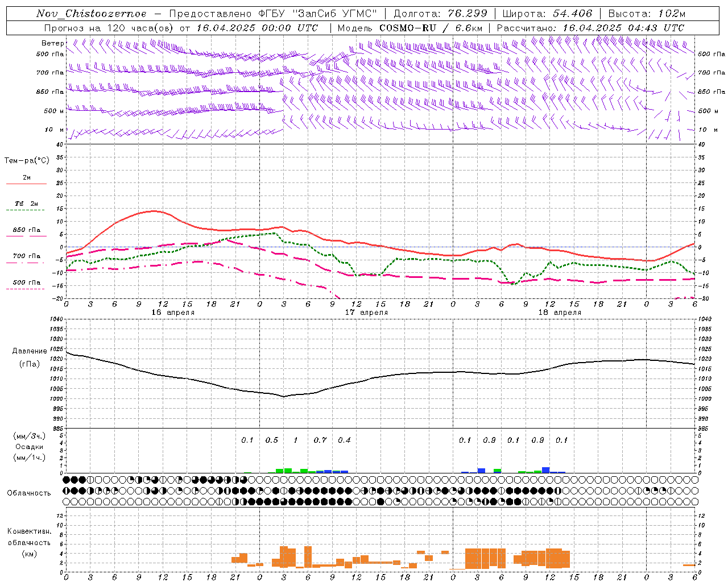Click the solid red line sample under 2м

tap(26, 184)
